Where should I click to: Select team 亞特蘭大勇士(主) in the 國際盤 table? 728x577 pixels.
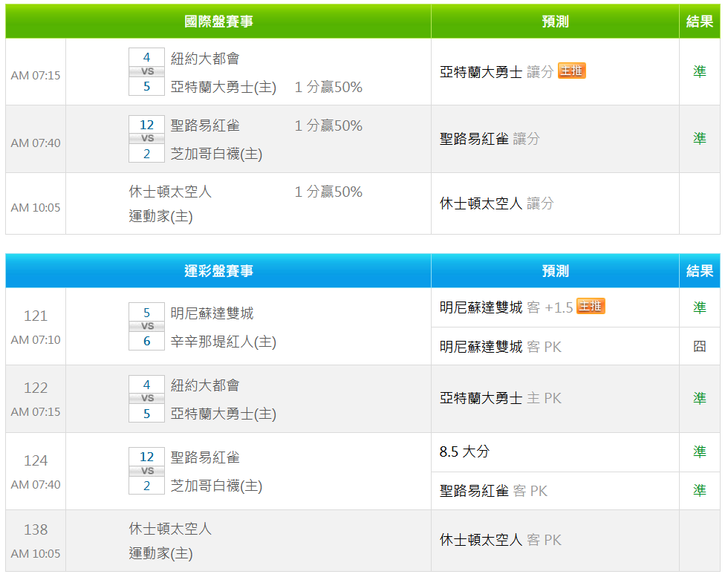tap(224, 88)
